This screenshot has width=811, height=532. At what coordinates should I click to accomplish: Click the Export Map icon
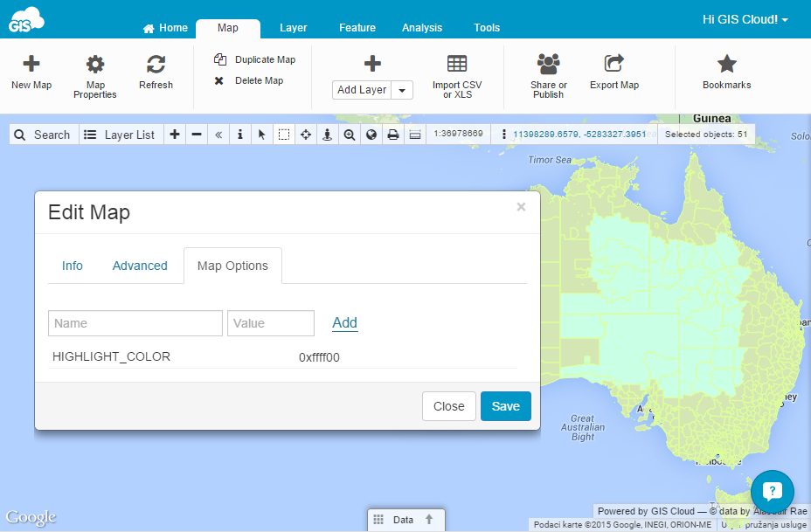coord(613,64)
